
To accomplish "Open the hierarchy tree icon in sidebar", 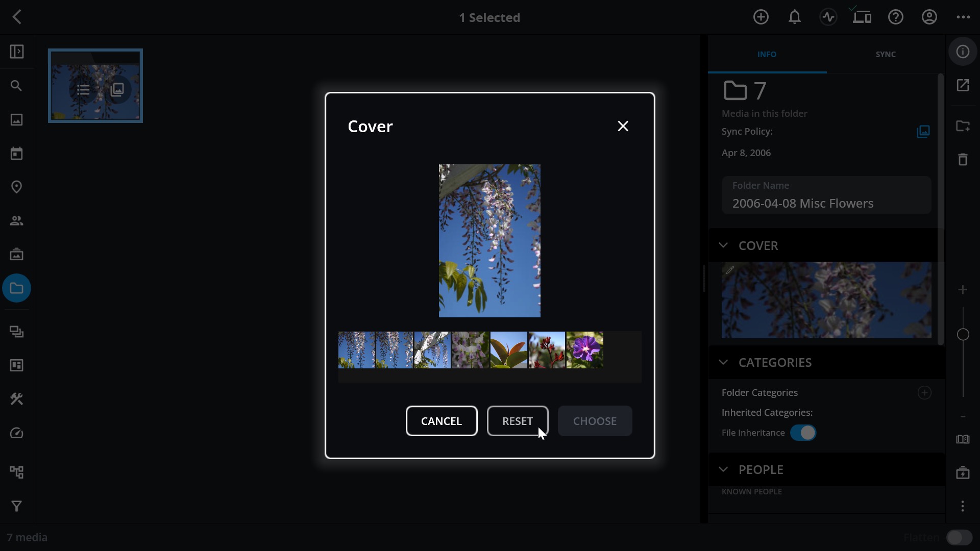I will coord(17,472).
